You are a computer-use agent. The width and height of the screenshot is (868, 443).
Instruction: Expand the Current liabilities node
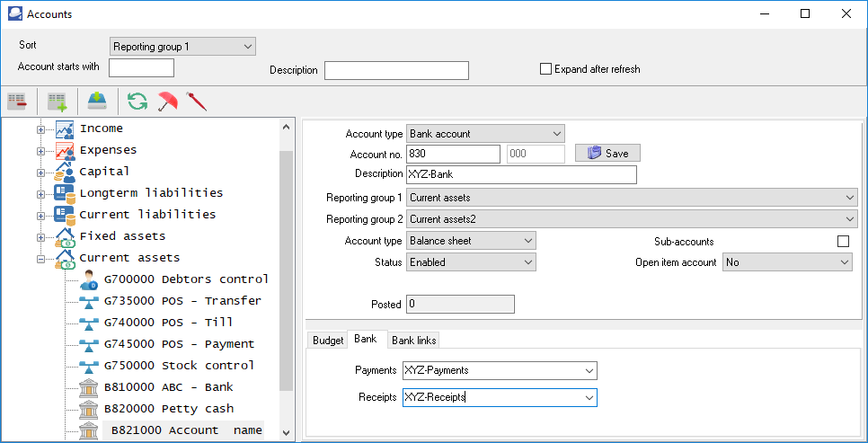[40, 216]
